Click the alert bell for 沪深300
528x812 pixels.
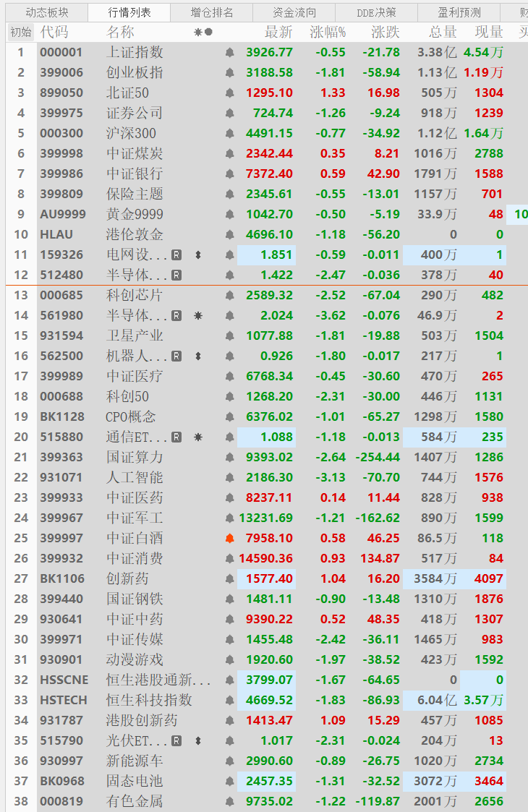tap(229, 133)
